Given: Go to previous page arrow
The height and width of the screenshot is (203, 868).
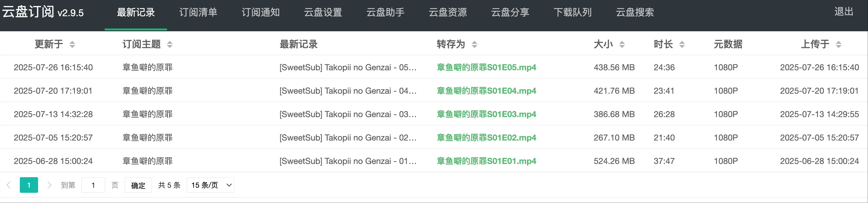Looking at the screenshot, I should point(9,185).
